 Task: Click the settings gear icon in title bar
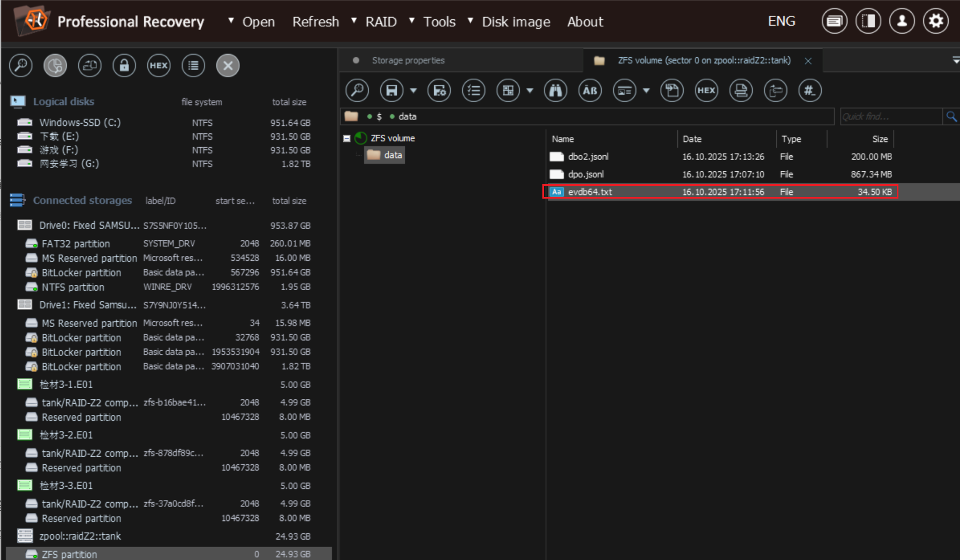tap(935, 21)
